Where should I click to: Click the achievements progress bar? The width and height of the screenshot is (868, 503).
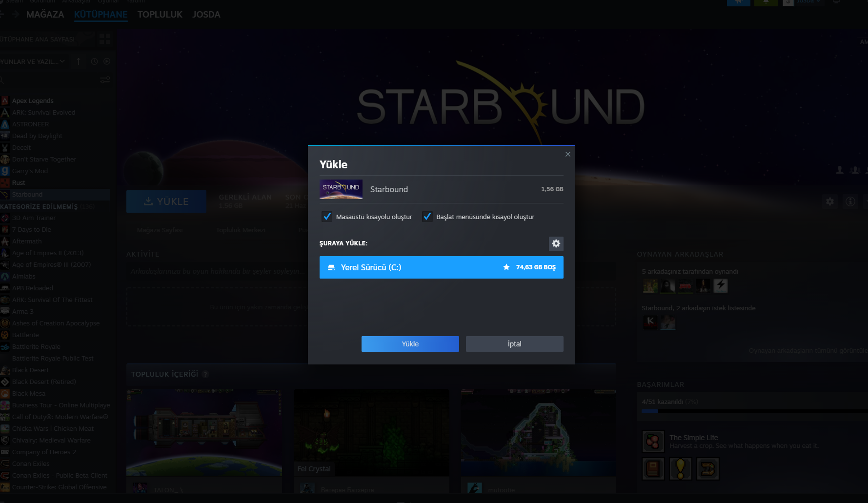point(755,411)
